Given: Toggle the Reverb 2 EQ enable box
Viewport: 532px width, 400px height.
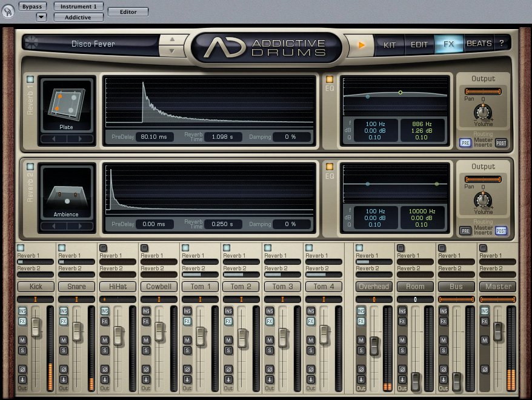Looking at the screenshot, I should pyautogui.click(x=329, y=167).
